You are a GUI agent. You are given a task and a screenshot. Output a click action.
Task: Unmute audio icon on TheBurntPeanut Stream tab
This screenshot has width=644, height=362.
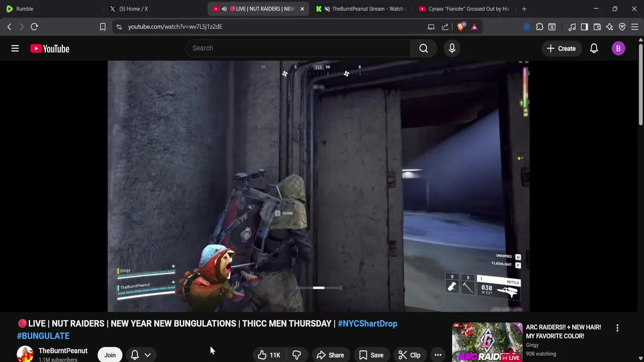[328, 9]
